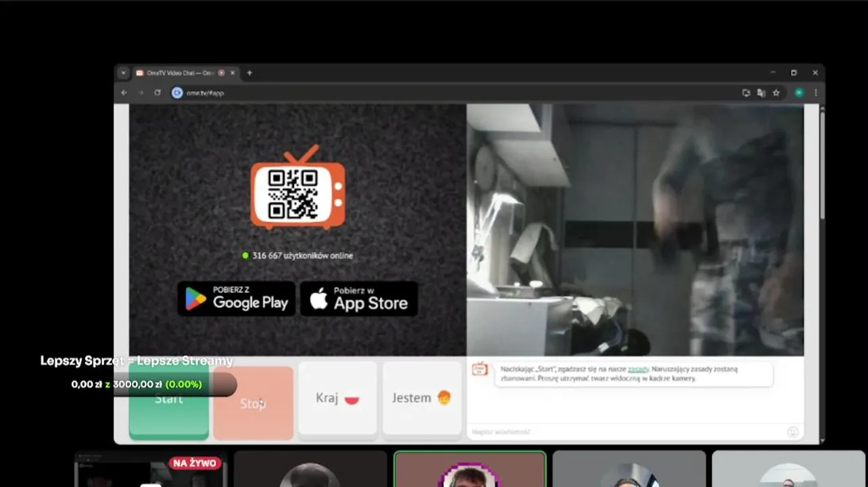Viewport: 868px width, 487px height.
Task: Open the translate page icon
Action: coord(761,93)
